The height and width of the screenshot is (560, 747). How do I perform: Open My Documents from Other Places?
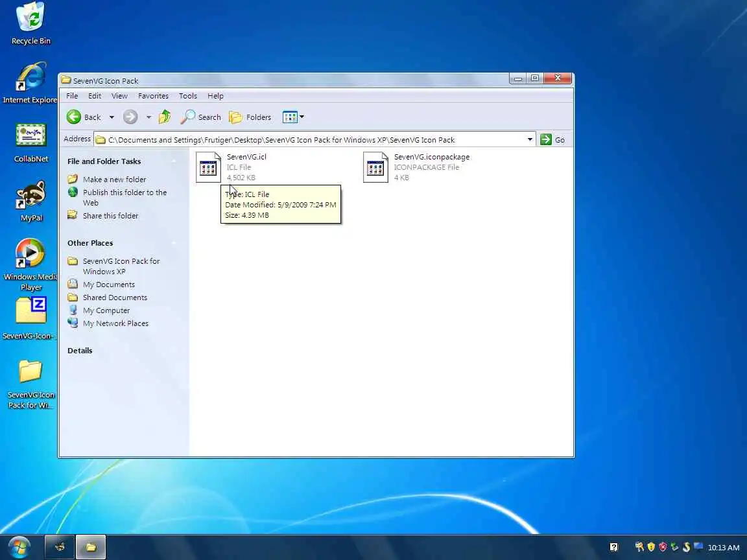point(109,285)
